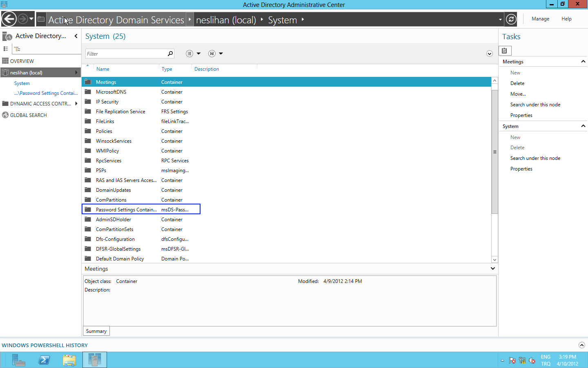
Task: Expand the Windows PowerShell History panel
Action: [x=581, y=345]
